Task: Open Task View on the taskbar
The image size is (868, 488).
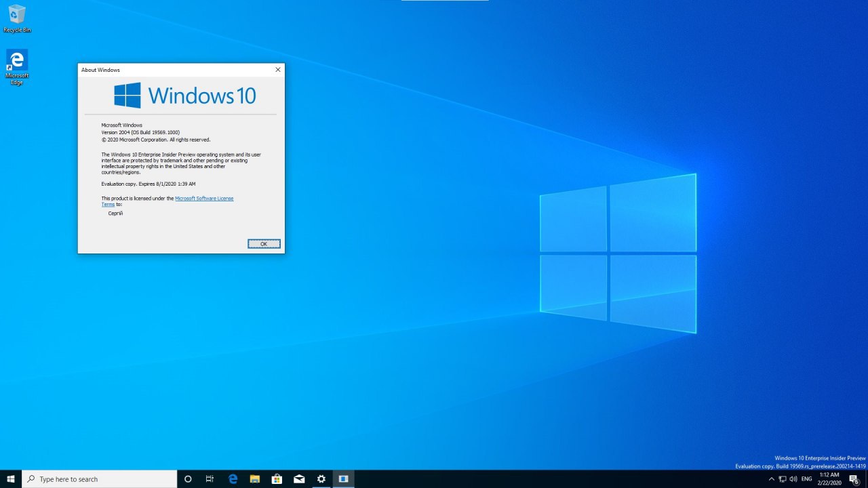Action: tap(210, 479)
